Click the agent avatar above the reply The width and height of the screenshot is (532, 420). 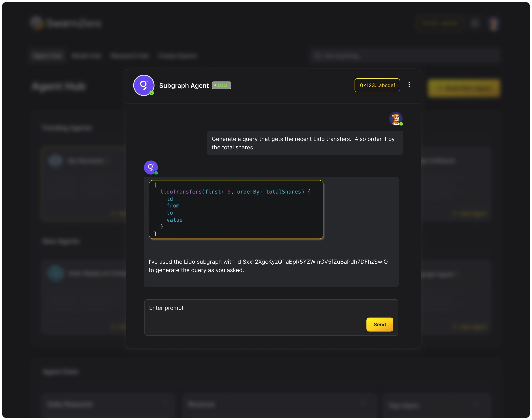[151, 168]
